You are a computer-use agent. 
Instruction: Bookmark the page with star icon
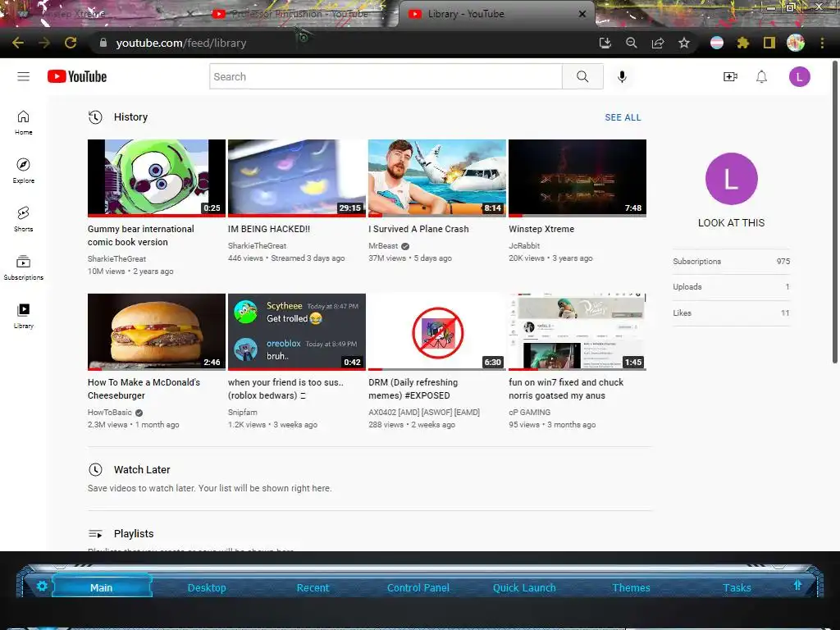[684, 43]
